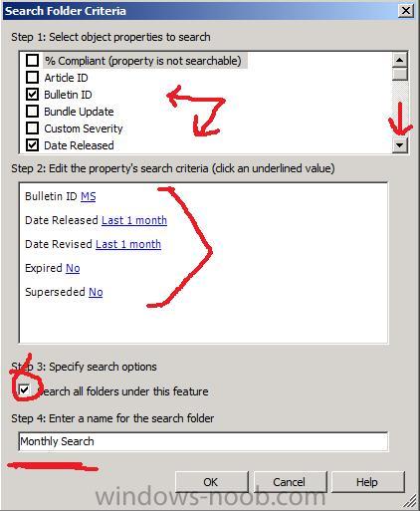Change the Expired No value
The width and height of the screenshot is (420, 511).
73,268
